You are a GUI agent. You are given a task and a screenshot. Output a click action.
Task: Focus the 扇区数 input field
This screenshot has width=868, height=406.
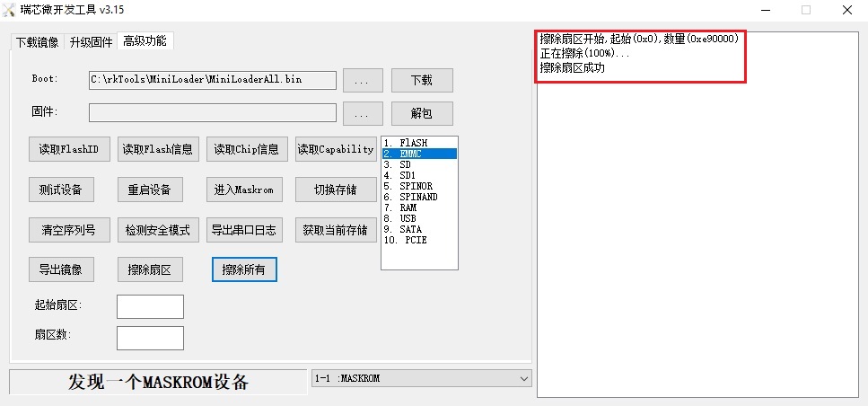point(150,338)
